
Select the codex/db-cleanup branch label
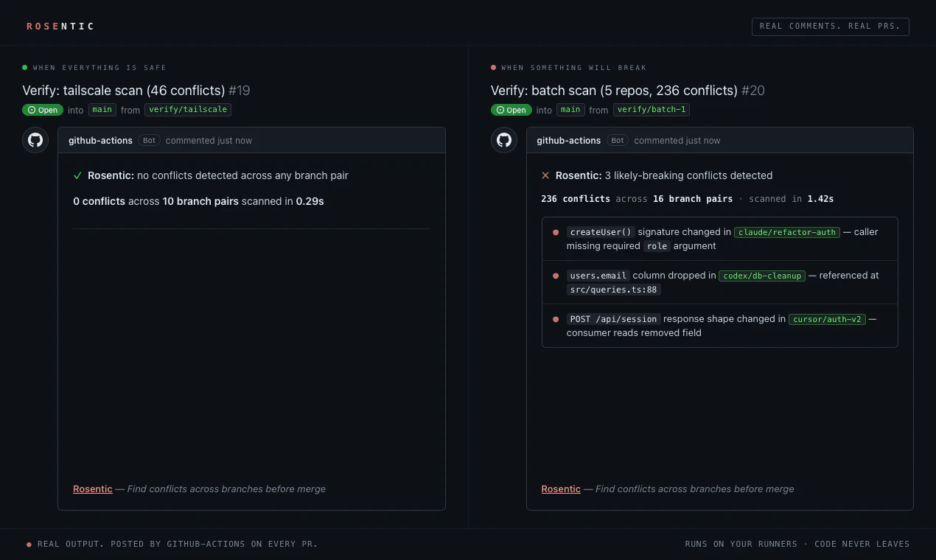762,276
